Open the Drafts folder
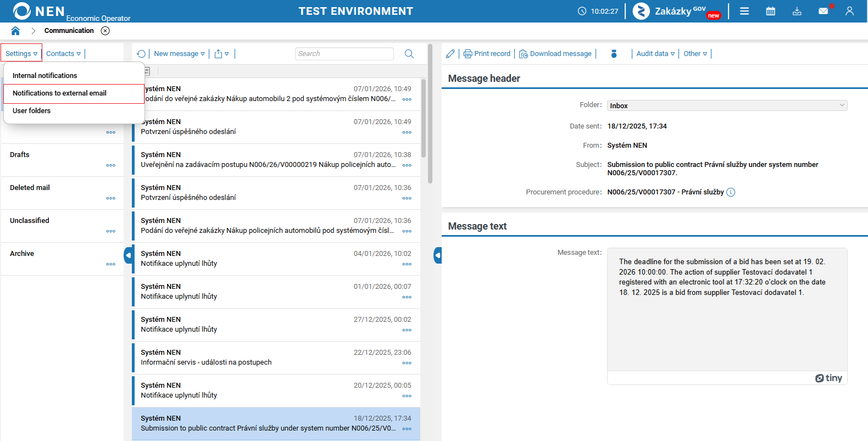 (x=62, y=160)
